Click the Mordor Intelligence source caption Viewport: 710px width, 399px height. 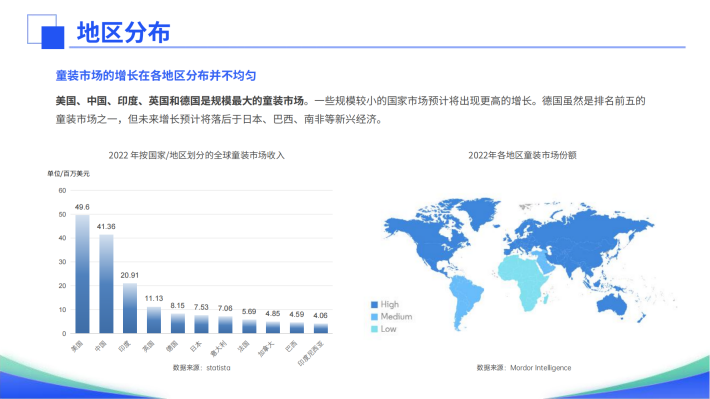pyautogui.click(x=524, y=368)
